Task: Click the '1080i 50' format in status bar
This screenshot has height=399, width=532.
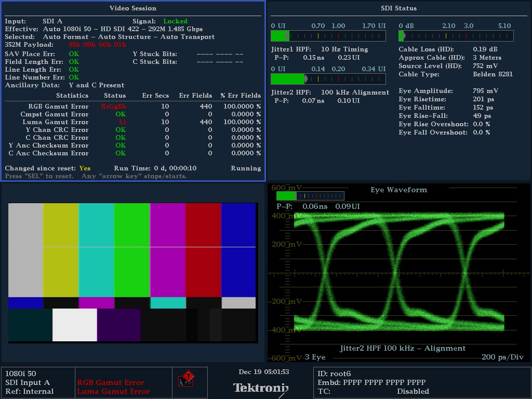Action: coord(21,374)
